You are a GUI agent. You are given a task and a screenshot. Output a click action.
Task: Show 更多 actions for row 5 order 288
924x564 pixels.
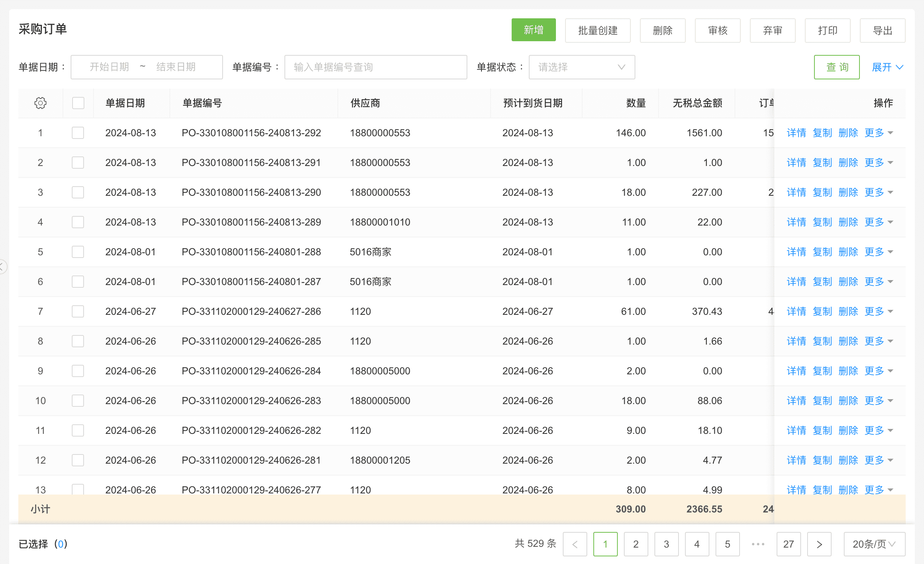(x=879, y=252)
